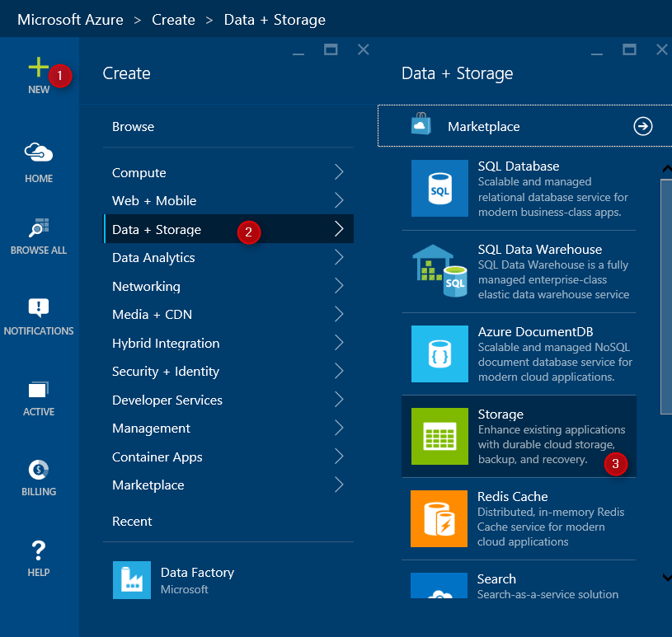Screen dimensions: 672x637
Task: Click the Data Factory recent entry text
Action: (197, 573)
